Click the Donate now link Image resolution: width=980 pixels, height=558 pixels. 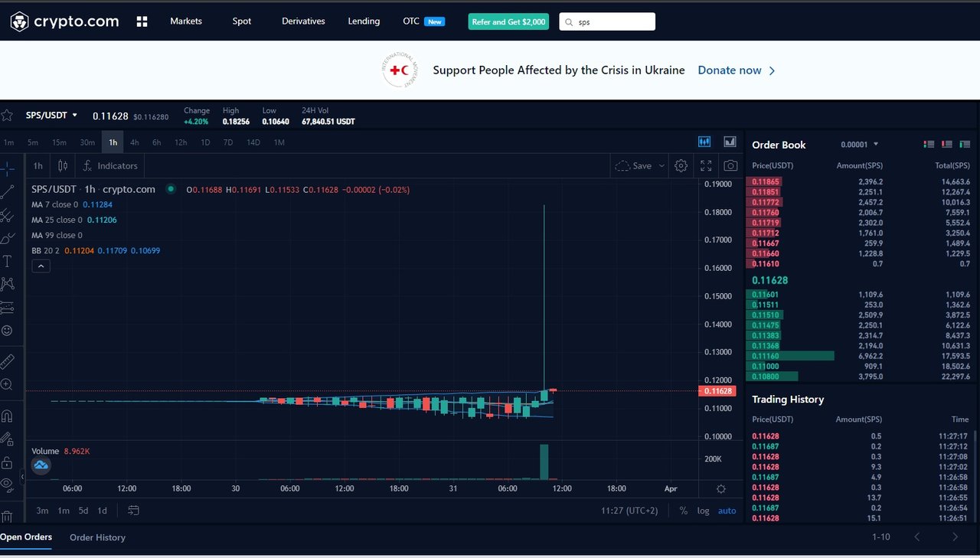tap(737, 70)
